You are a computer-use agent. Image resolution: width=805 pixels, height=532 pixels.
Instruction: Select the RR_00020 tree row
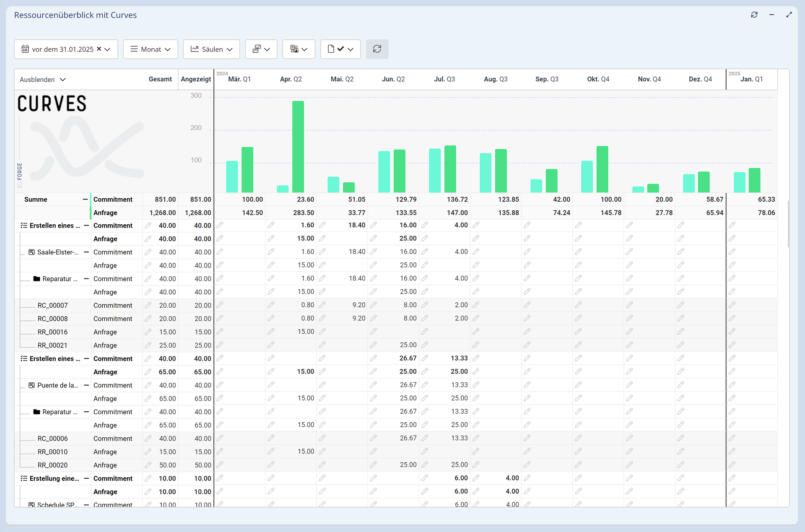click(x=52, y=465)
